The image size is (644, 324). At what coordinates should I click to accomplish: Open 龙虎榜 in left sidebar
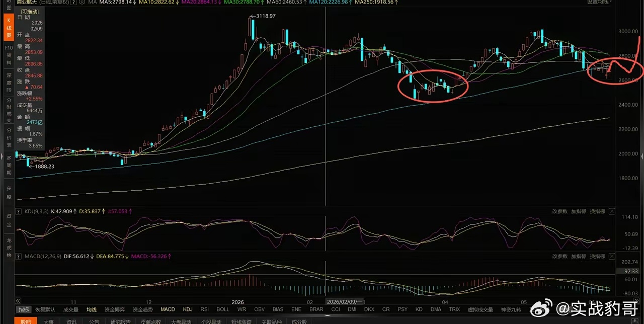pyautogui.click(x=9, y=247)
